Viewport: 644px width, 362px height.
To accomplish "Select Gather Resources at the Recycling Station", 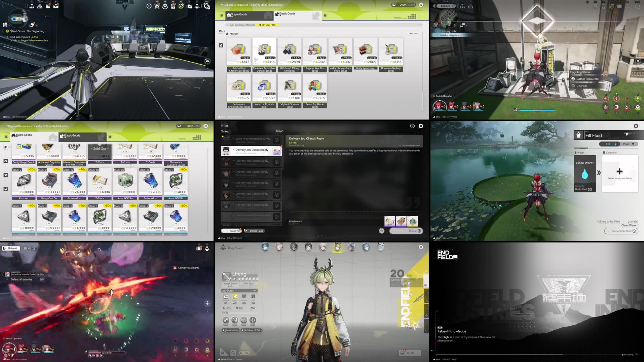I will tap(586, 79).
